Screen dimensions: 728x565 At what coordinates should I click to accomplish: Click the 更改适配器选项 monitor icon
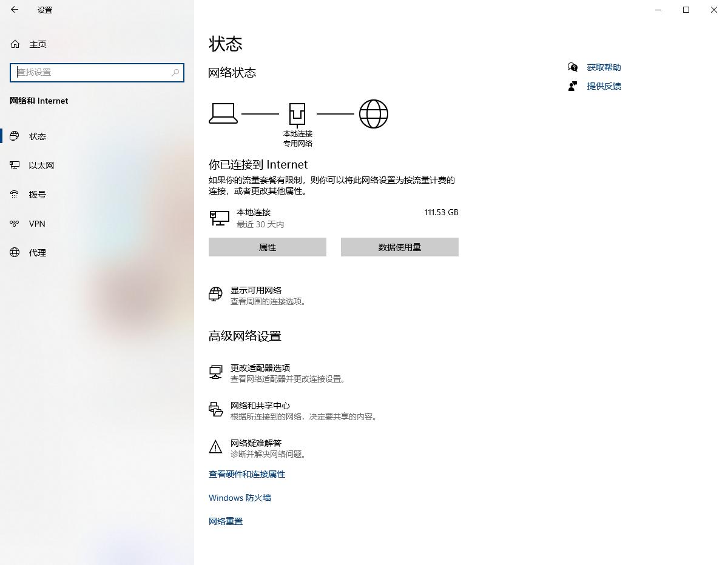coord(215,372)
